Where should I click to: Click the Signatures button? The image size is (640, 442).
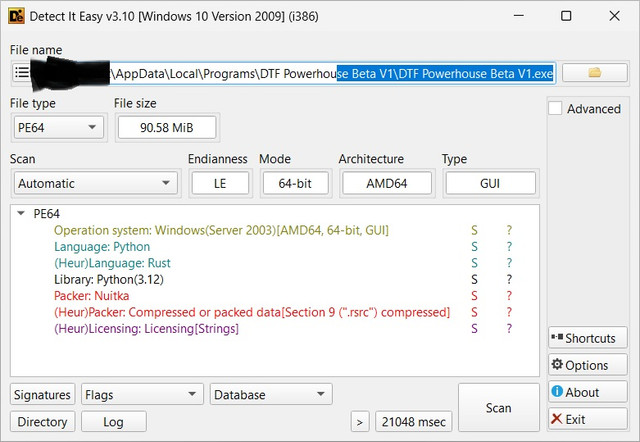[42, 394]
